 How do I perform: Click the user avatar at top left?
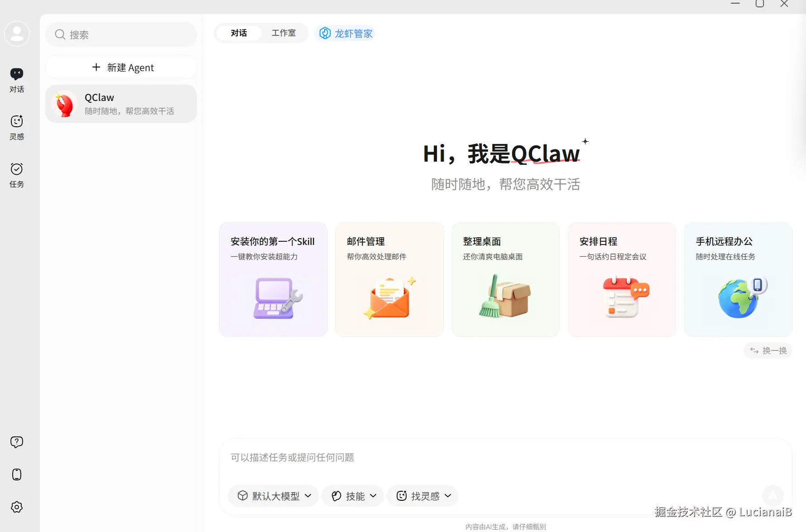tap(17, 34)
